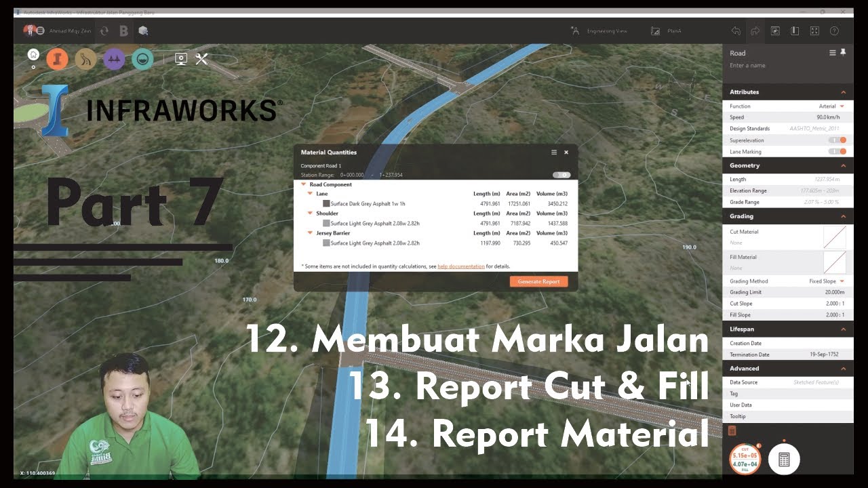The width and height of the screenshot is (868, 488).
Task: Collapse the Attributes section
Action: (844, 92)
